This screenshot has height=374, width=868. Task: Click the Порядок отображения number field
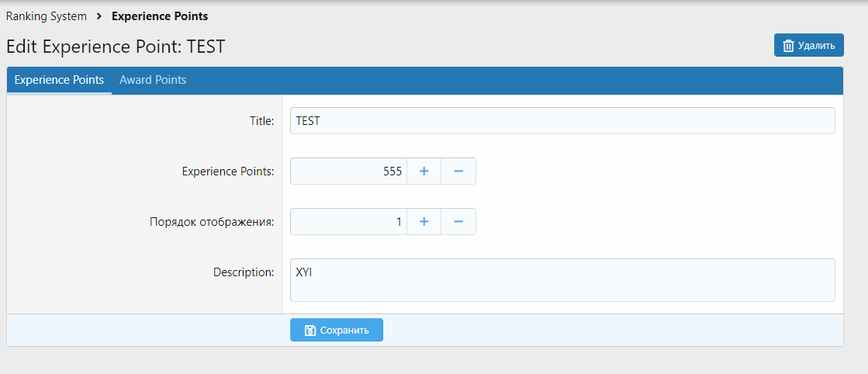[x=348, y=221]
